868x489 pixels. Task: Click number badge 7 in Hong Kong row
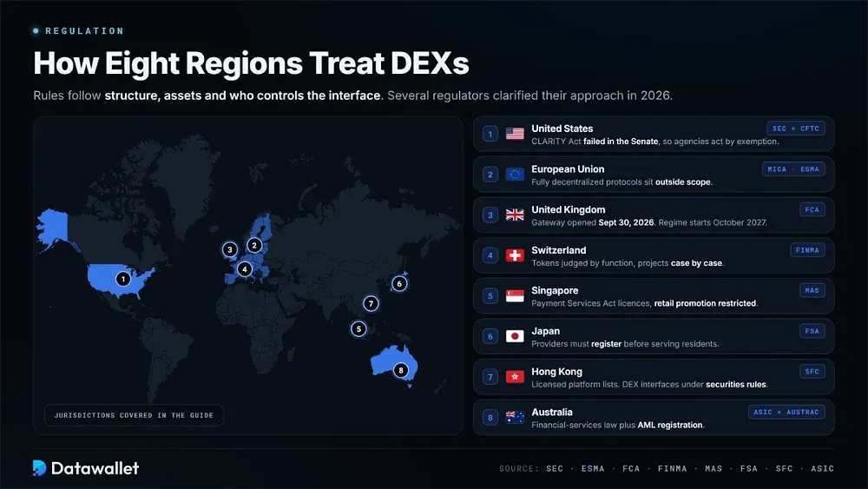coord(490,377)
